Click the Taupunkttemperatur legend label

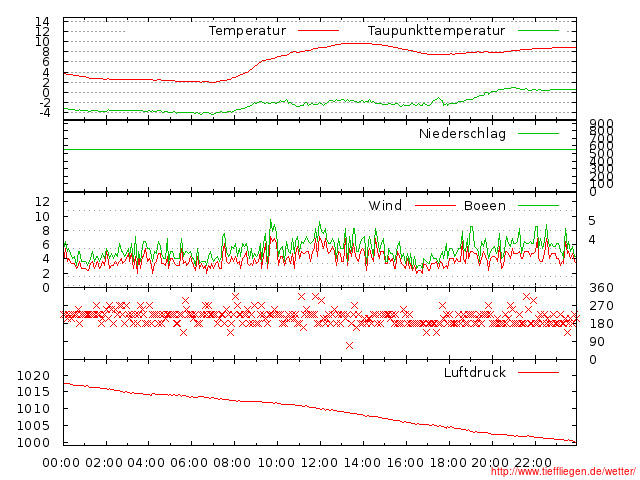point(436,31)
